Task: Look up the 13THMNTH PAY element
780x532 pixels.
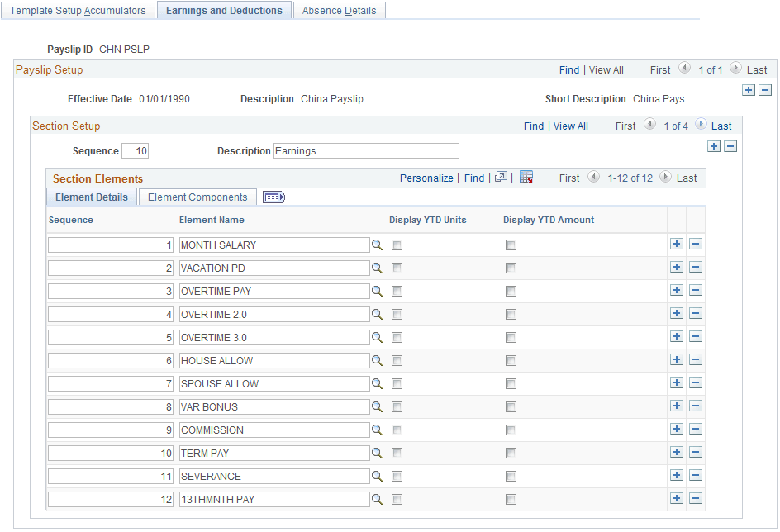Action: point(378,499)
